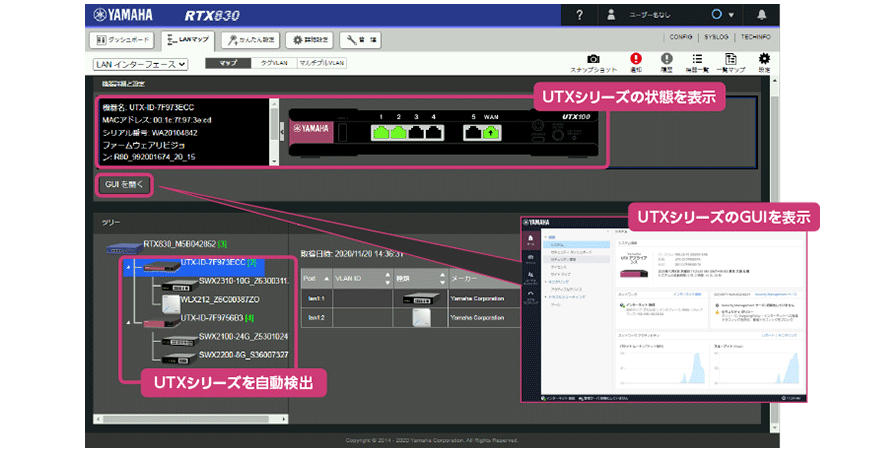
Task: Select WLX212_Z6C00387ZO in the tree
Action: 220,300
